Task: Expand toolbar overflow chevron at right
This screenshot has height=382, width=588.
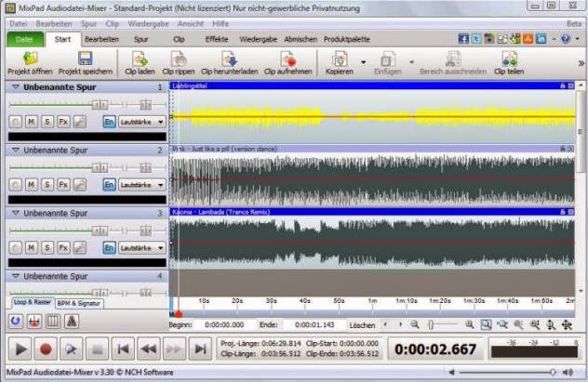Action: (581, 63)
